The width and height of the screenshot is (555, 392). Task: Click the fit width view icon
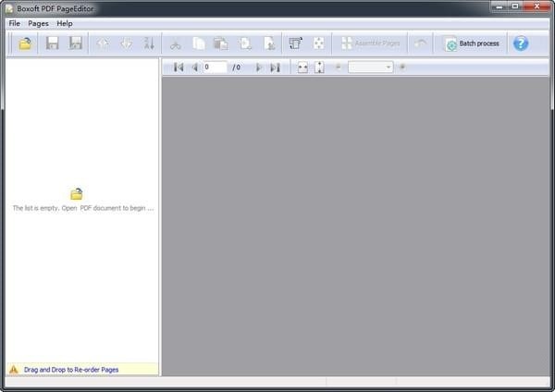tap(302, 67)
